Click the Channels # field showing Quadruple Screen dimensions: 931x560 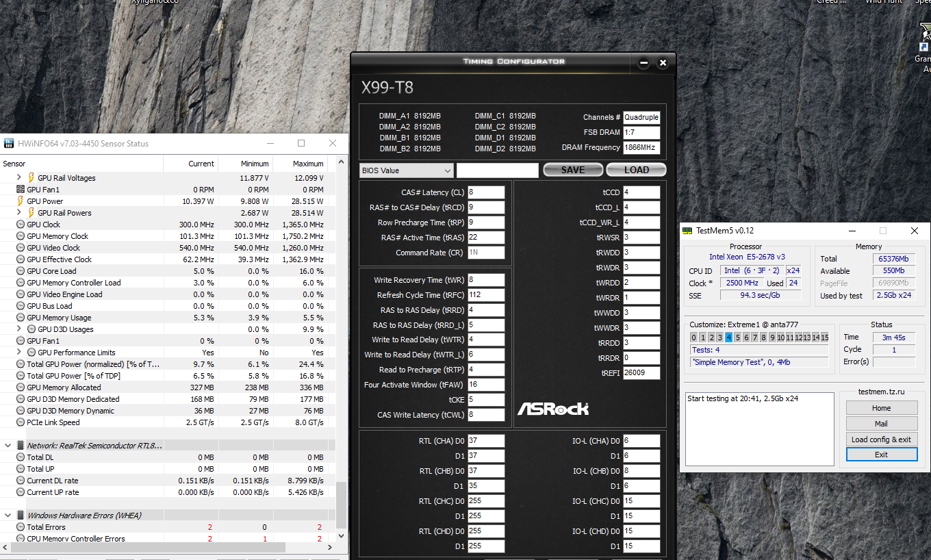pyautogui.click(x=641, y=117)
